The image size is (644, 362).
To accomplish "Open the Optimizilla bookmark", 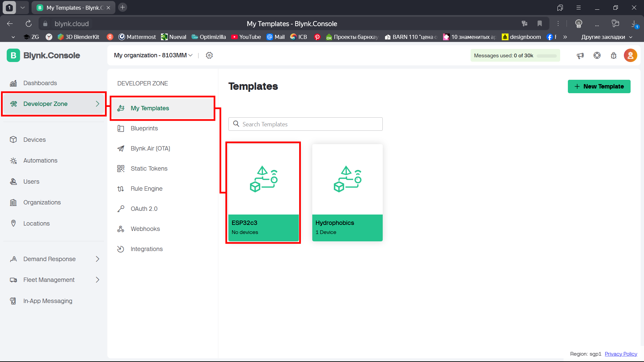I will click(x=209, y=37).
